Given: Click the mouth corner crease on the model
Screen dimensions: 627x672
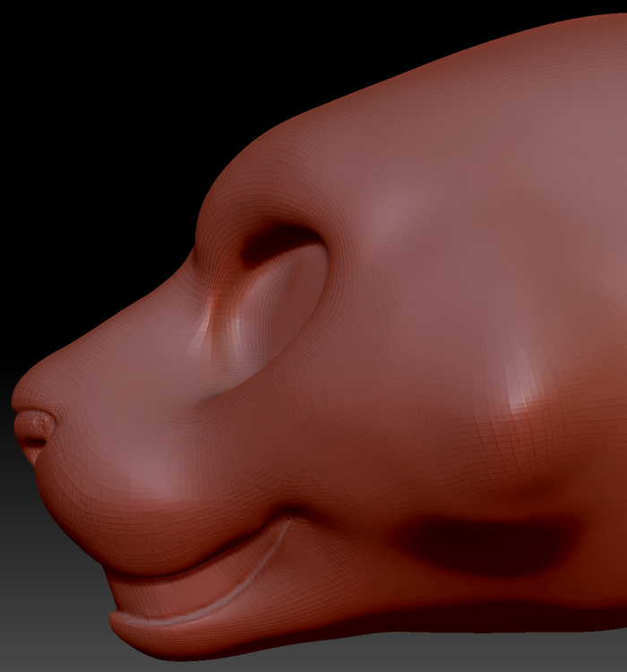Looking at the screenshot, I should pyautogui.click(x=289, y=515).
